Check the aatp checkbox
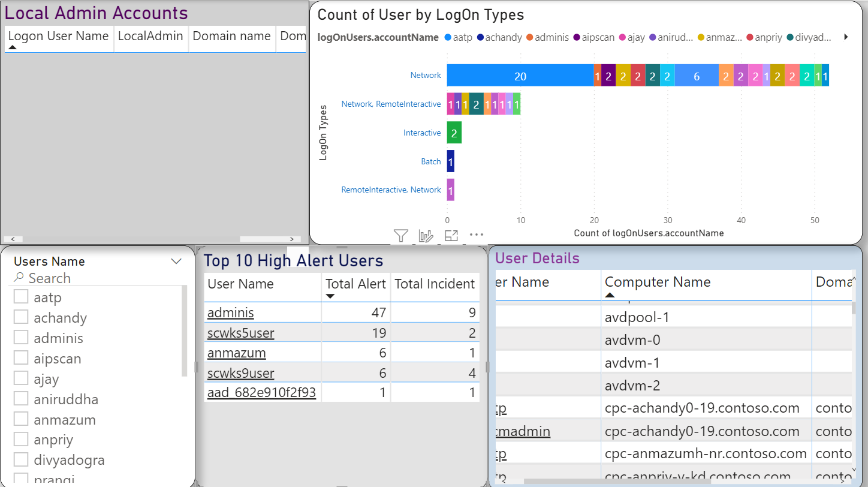 (21, 297)
